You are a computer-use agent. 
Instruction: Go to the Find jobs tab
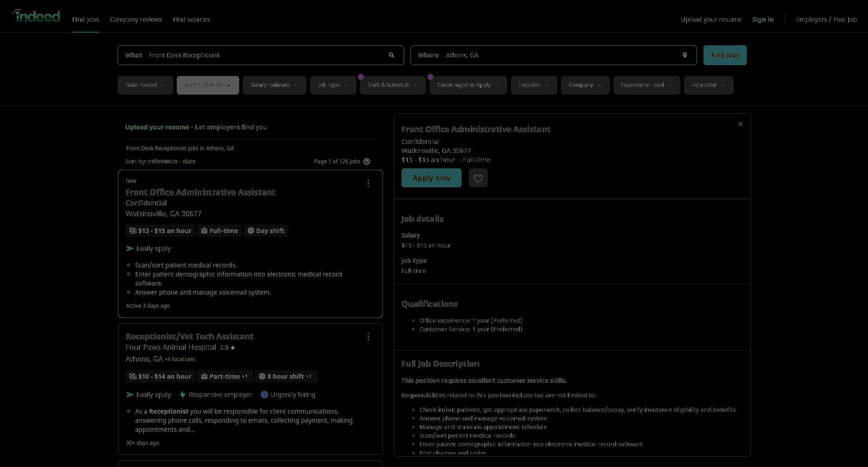[85, 19]
